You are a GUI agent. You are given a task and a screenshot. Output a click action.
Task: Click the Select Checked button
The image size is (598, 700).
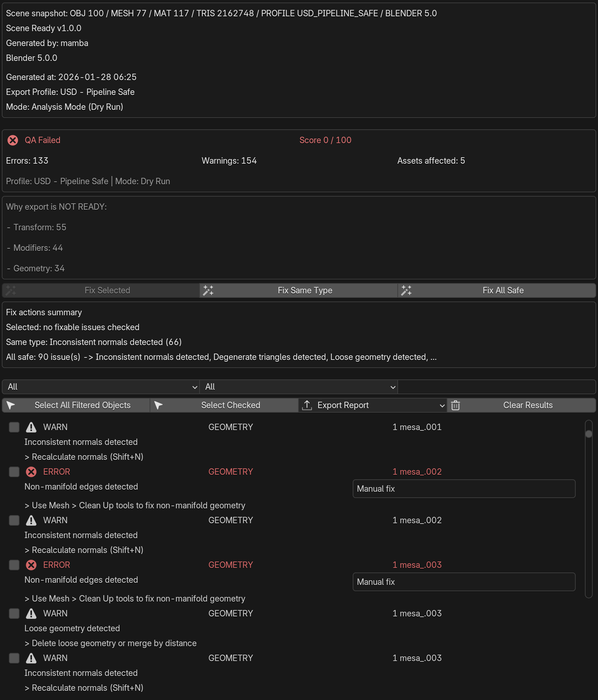coord(224,405)
